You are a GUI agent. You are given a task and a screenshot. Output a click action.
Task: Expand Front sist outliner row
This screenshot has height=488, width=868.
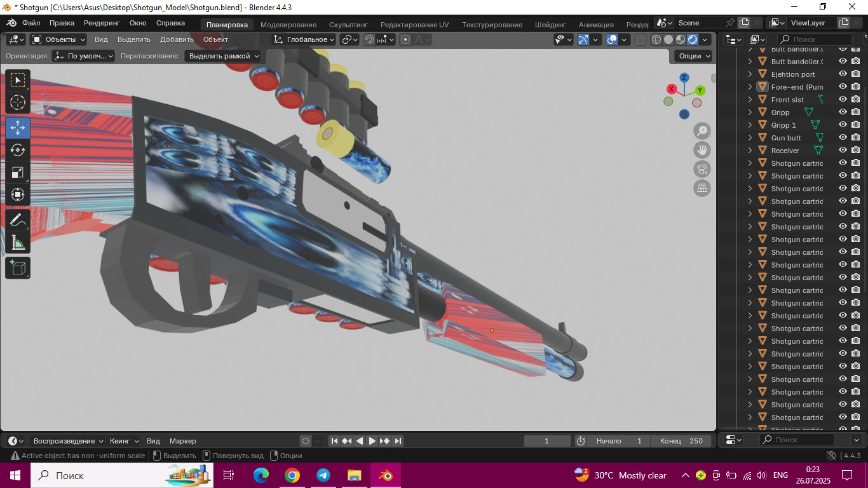pyautogui.click(x=750, y=100)
